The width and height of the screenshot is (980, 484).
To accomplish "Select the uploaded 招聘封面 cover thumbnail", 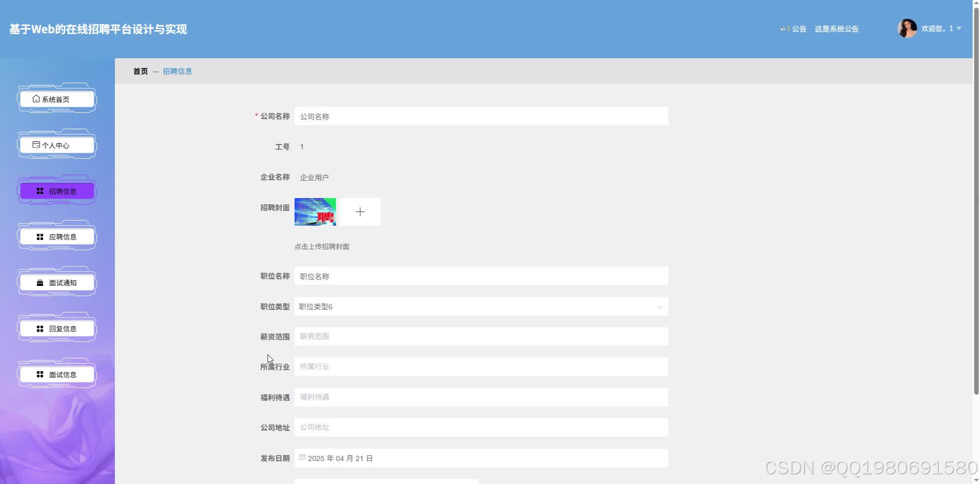I will [x=315, y=211].
